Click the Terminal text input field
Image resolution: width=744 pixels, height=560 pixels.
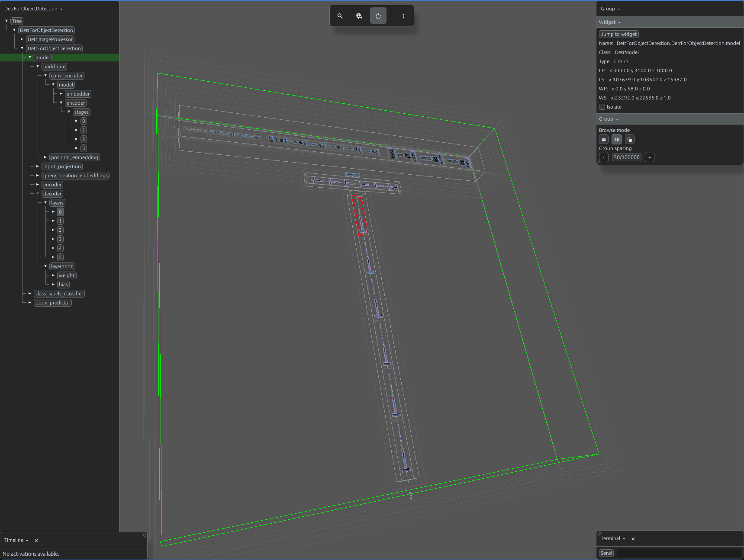click(x=679, y=553)
